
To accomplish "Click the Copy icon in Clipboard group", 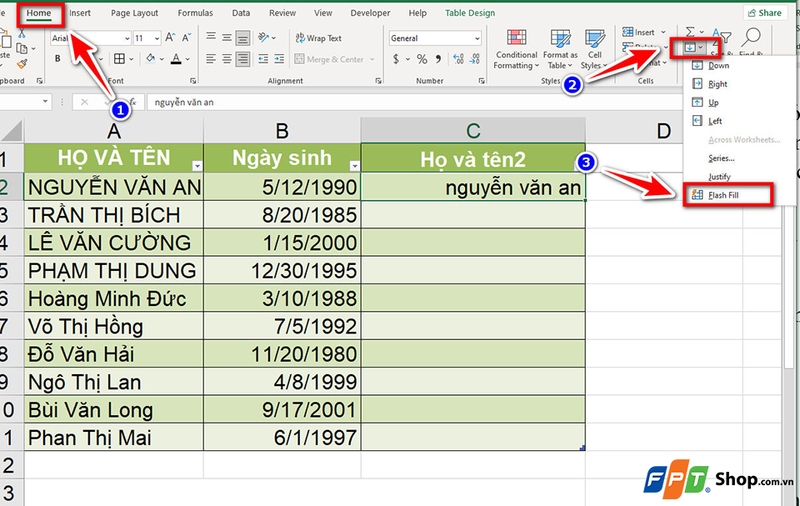I will [x=22, y=48].
